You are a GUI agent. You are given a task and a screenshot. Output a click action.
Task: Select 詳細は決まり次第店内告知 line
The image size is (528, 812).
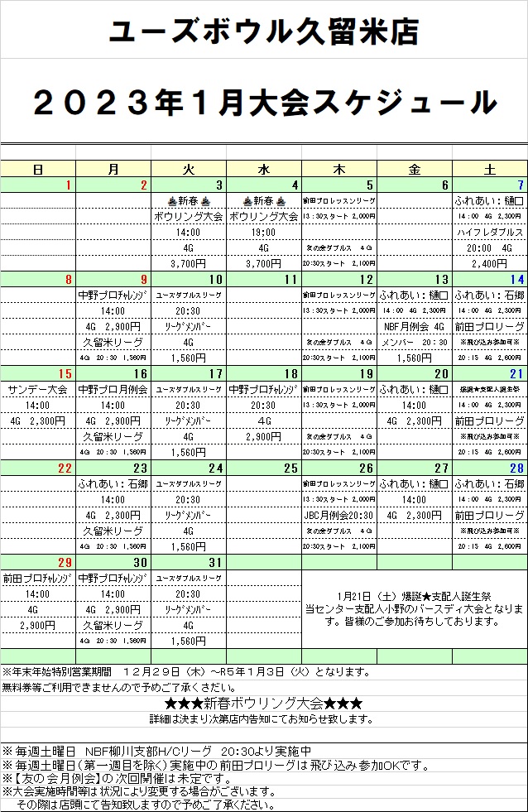pyautogui.click(x=262, y=718)
